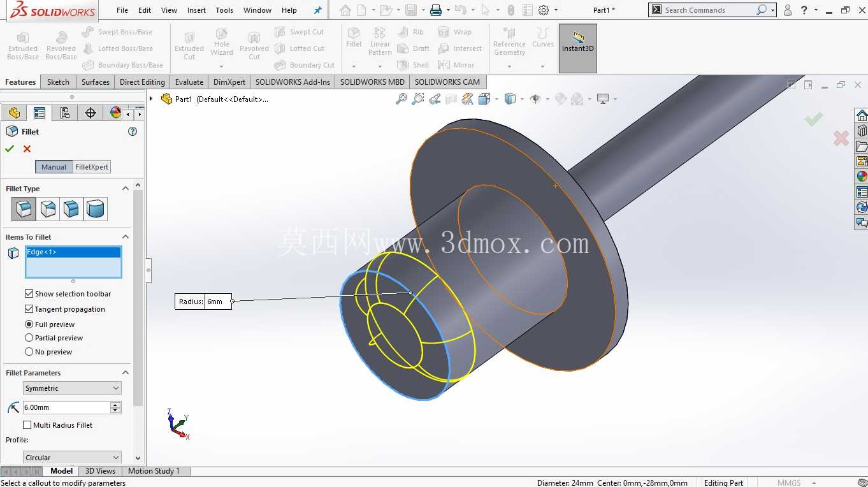The image size is (868, 487).
Task: Select the Manual fillet mode button
Action: pos(54,167)
